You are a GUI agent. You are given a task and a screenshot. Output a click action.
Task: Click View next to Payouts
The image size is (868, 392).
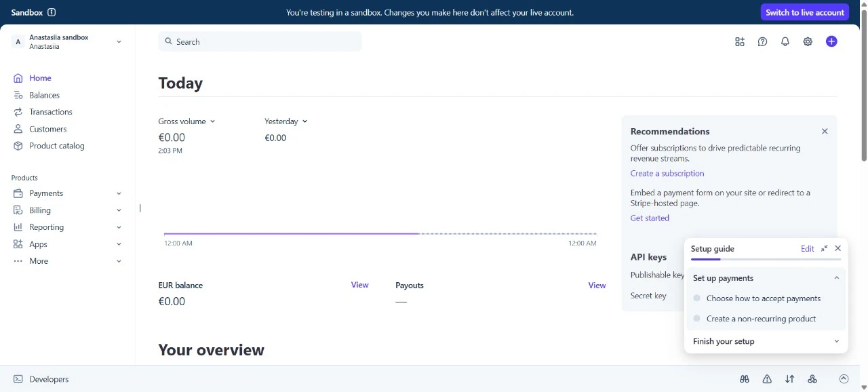597,286
